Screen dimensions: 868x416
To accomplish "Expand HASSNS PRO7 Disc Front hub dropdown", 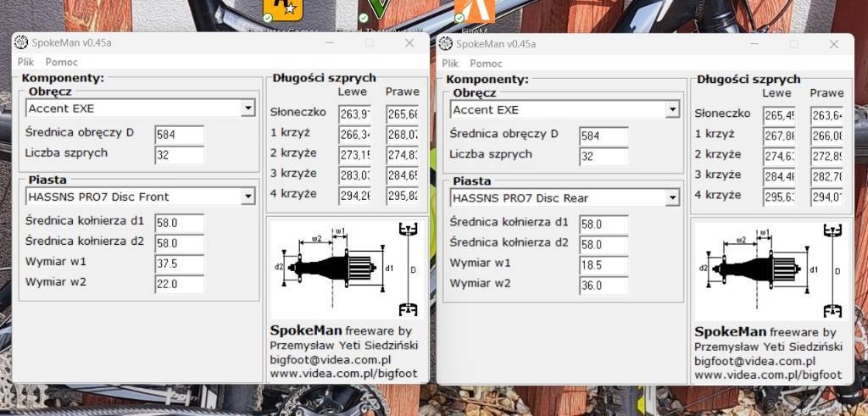I will coord(248,196).
